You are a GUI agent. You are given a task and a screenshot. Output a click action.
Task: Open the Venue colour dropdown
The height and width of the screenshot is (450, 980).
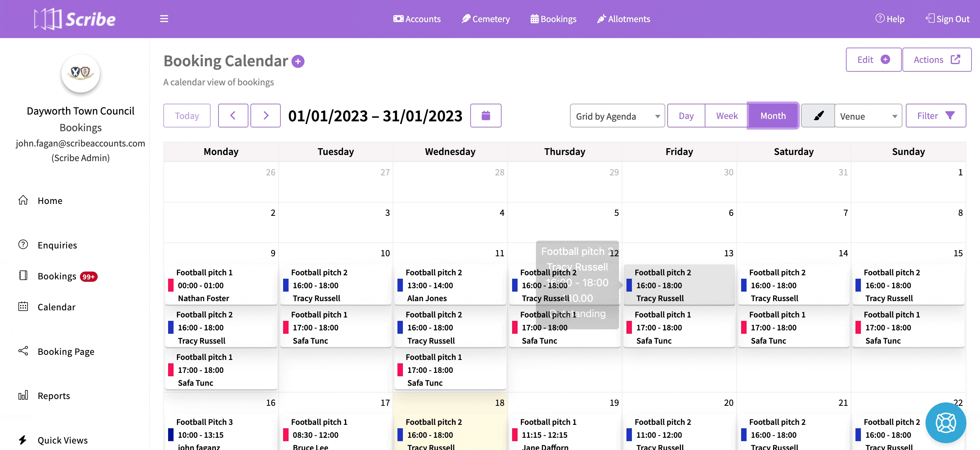(868, 116)
